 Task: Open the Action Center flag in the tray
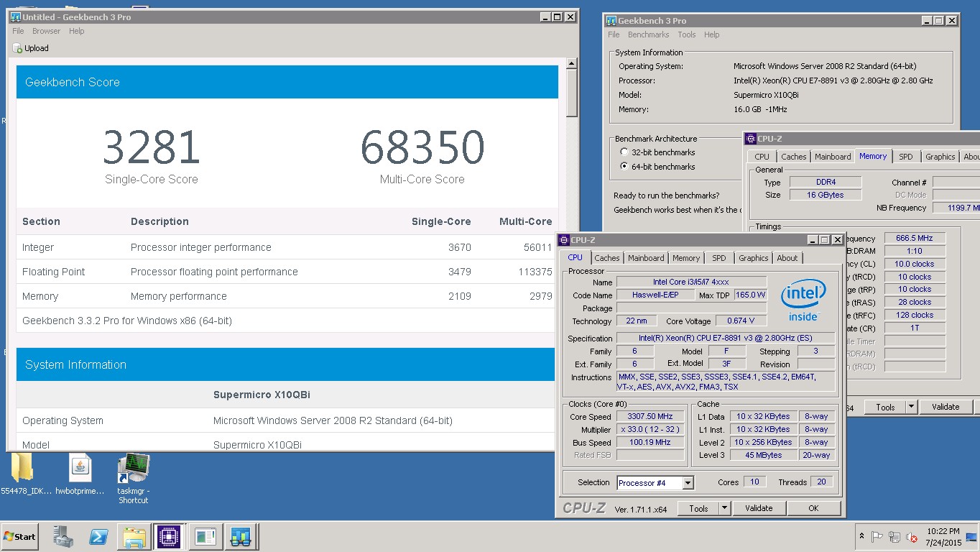tap(877, 537)
